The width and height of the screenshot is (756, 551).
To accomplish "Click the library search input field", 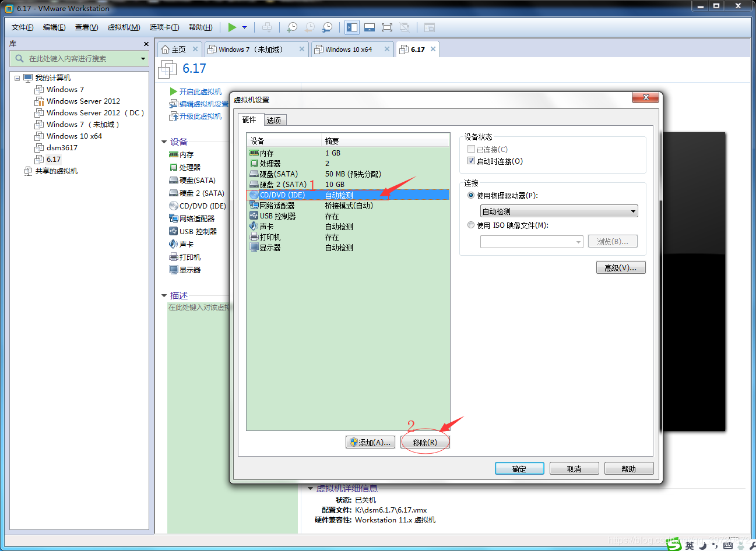I will 79,58.
